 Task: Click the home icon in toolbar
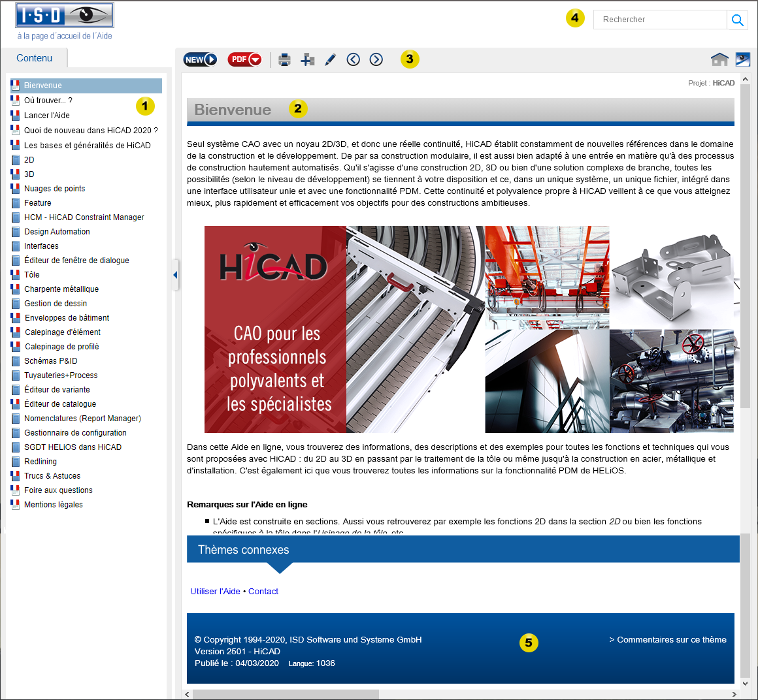point(719,59)
